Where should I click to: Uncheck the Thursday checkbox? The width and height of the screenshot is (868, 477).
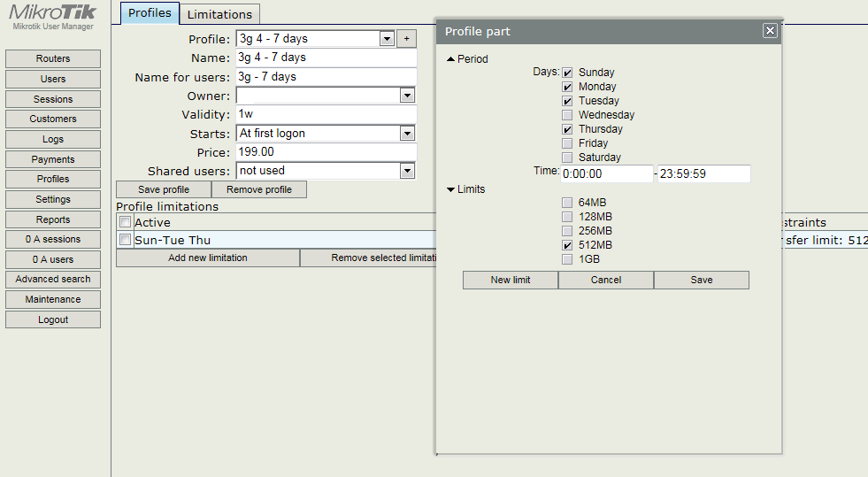567,129
